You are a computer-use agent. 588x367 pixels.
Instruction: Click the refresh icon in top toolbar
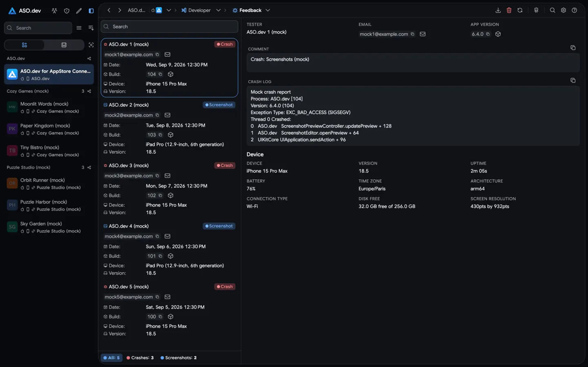520,10
